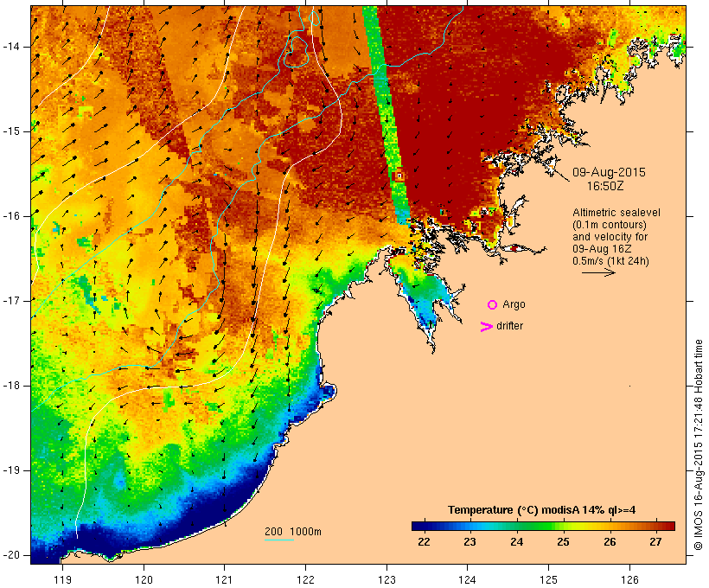This screenshot has width=709, height=588.
Task: Click colorbar tick label 23
Action: tap(469, 542)
